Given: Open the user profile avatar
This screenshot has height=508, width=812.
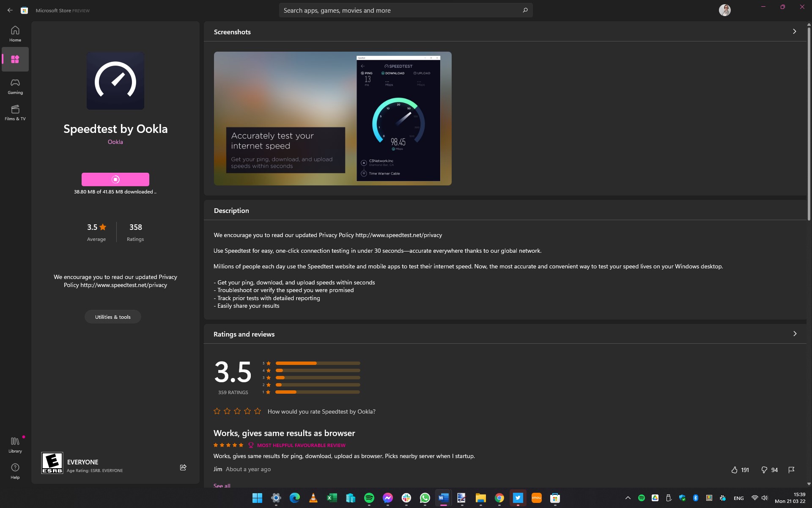Looking at the screenshot, I should [x=725, y=10].
